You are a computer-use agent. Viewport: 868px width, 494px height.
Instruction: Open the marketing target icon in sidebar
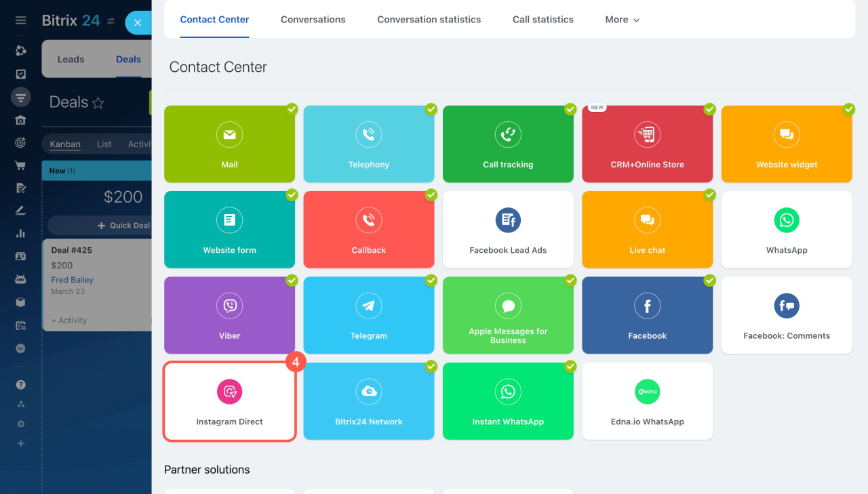tap(20, 142)
